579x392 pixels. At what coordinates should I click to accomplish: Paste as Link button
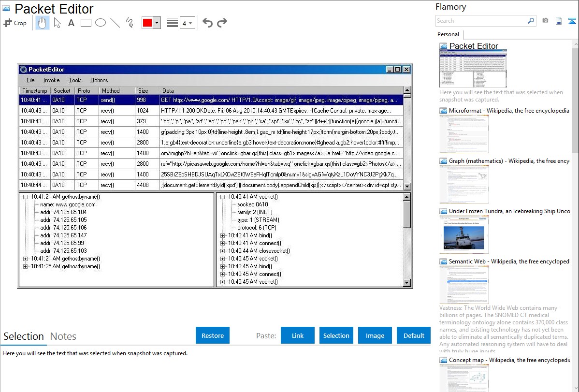pyautogui.click(x=298, y=335)
